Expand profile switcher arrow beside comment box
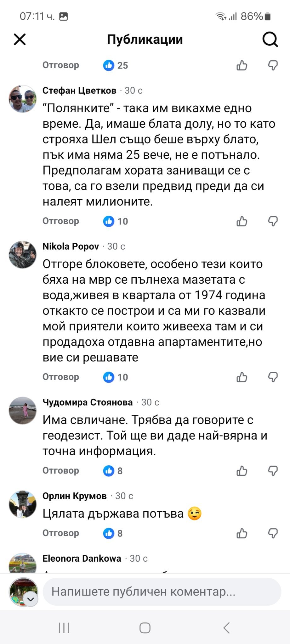 click(x=31, y=599)
